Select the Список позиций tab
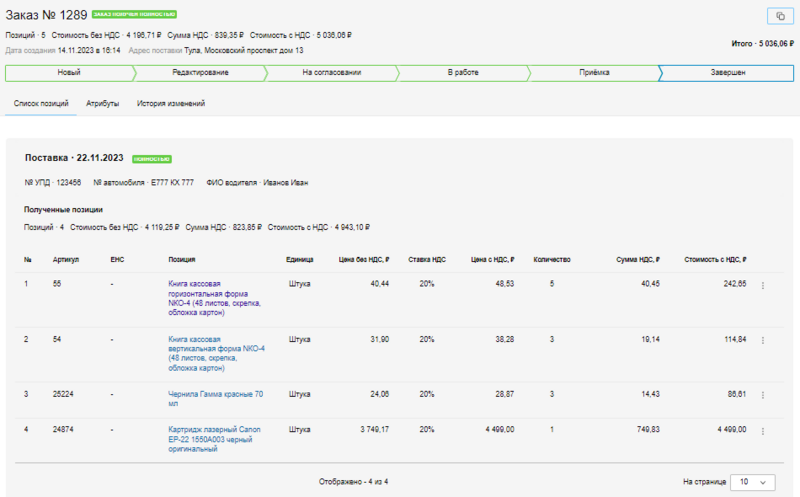This screenshot has width=800, height=497. 41,104
